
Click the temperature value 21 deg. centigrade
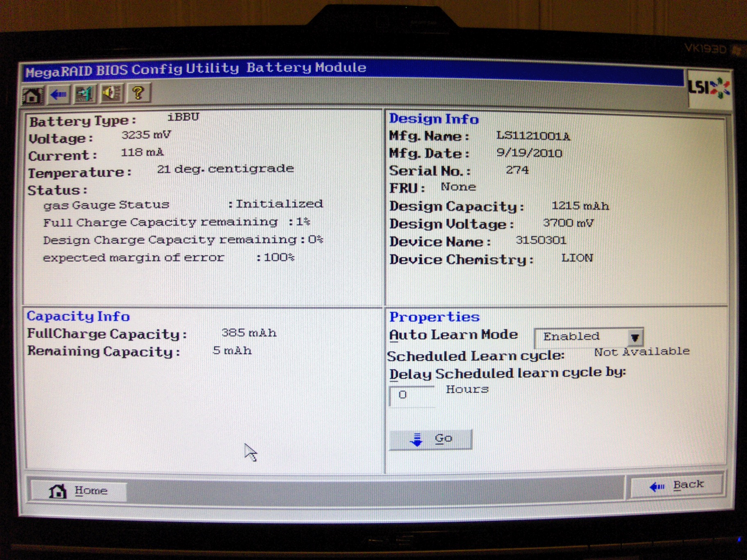(x=225, y=169)
